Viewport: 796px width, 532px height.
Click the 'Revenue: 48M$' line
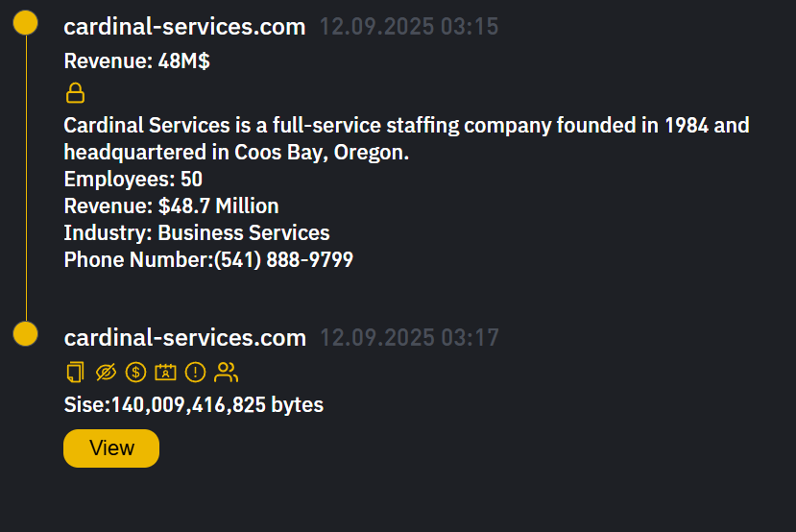136,61
